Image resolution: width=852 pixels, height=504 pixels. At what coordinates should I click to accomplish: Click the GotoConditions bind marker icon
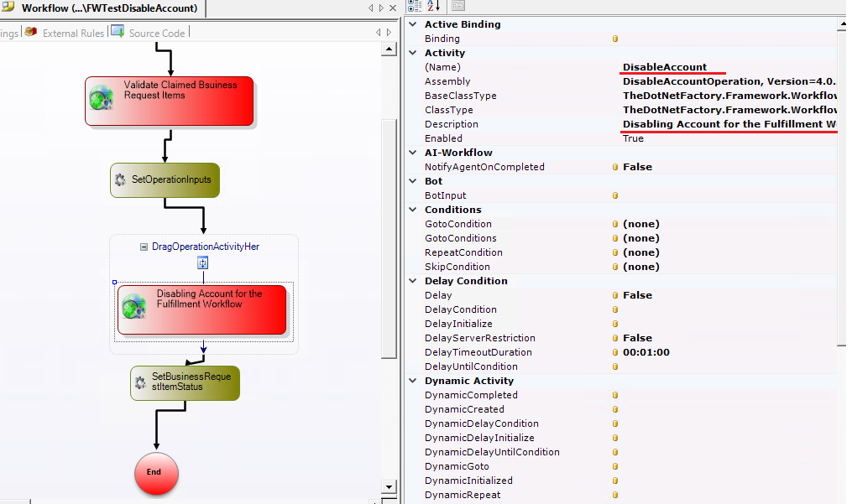point(615,238)
